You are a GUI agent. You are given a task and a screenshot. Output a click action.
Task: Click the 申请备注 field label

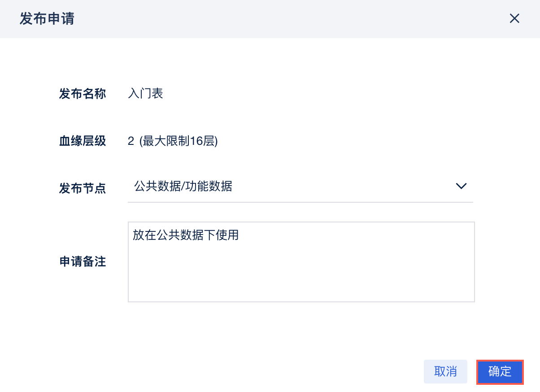point(83,262)
